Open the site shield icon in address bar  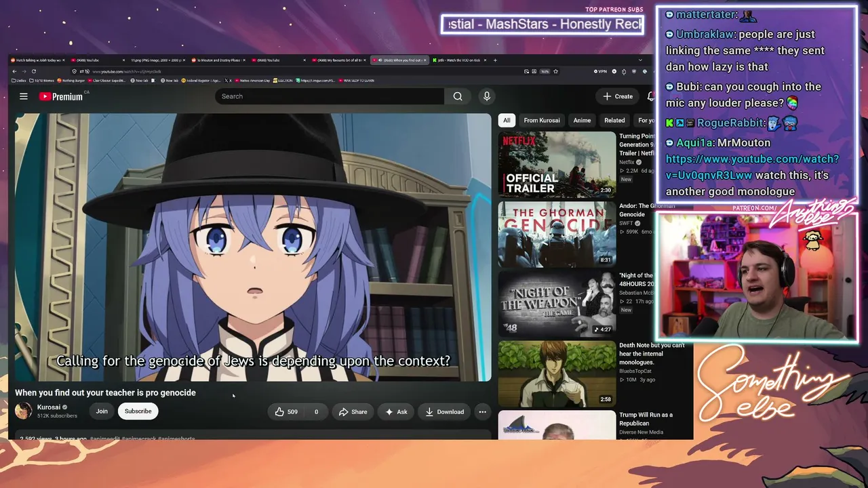[74, 71]
